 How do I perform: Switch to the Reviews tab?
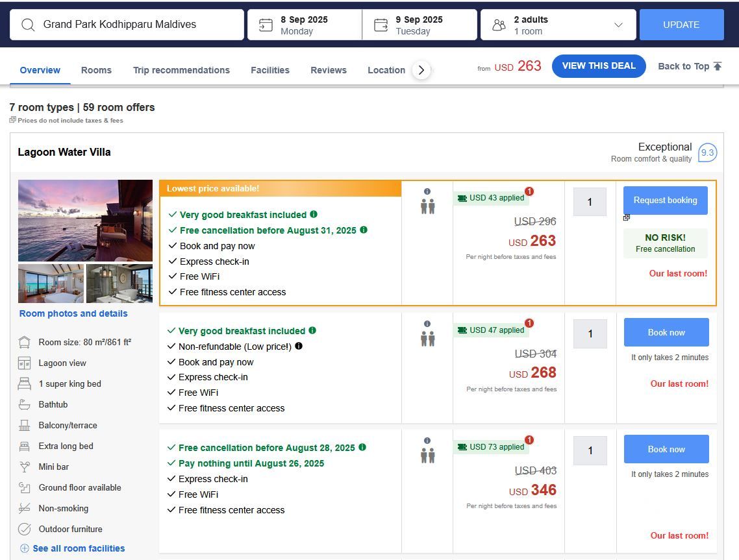pyautogui.click(x=328, y=70)
